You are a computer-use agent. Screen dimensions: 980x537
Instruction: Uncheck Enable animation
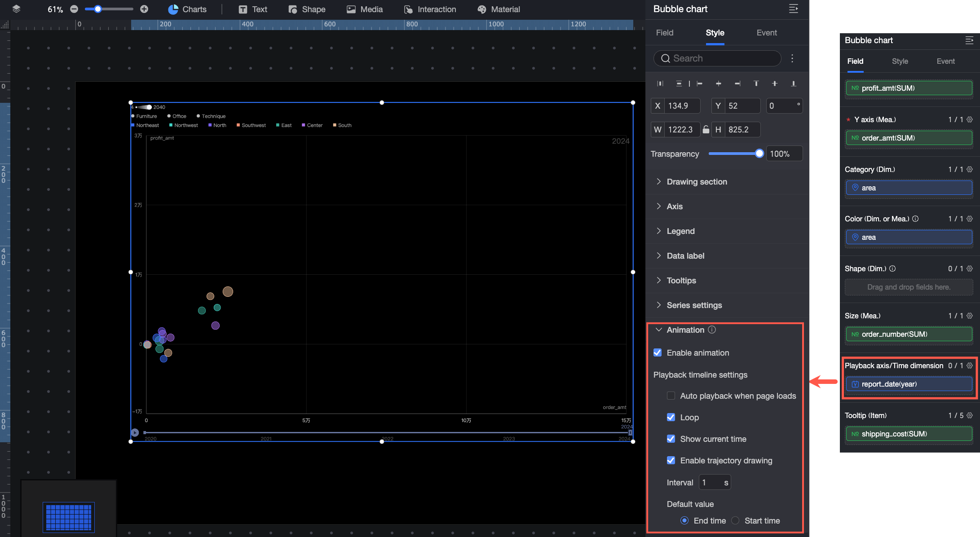coord(658,352)
